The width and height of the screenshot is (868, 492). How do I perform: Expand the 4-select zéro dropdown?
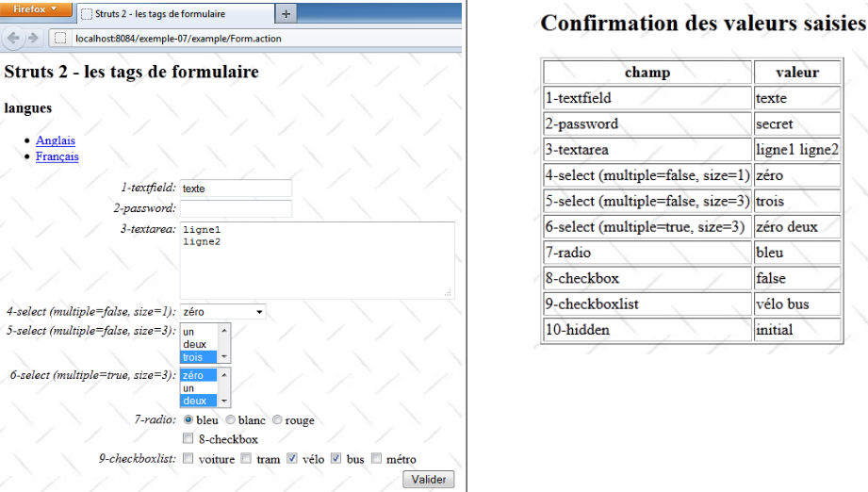[x=222, y=312]
